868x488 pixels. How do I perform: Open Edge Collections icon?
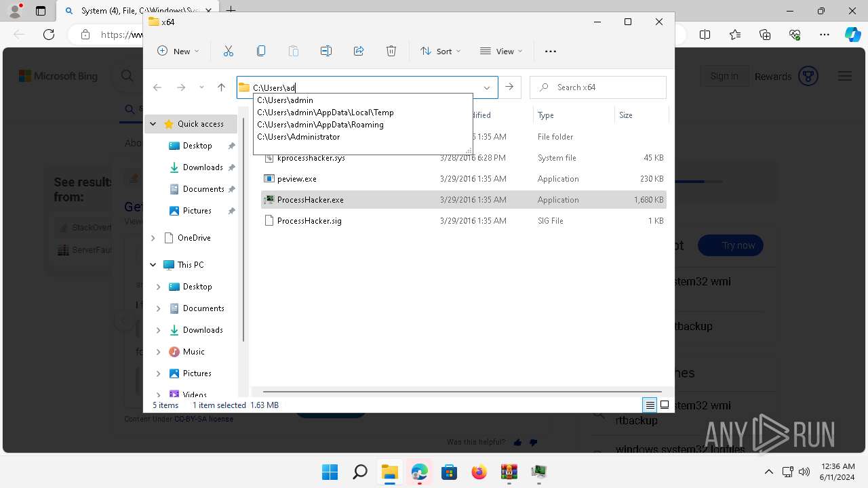coord(765,35)
